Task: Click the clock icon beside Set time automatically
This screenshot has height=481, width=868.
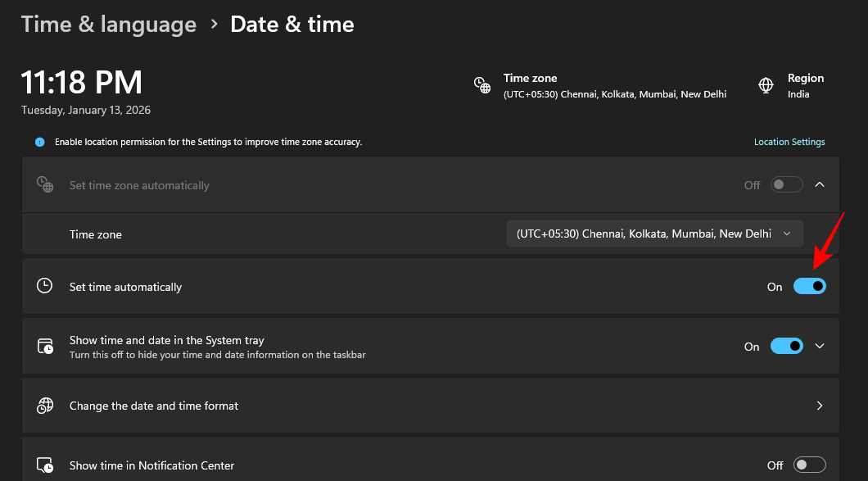Action: (x=45, y=287)
